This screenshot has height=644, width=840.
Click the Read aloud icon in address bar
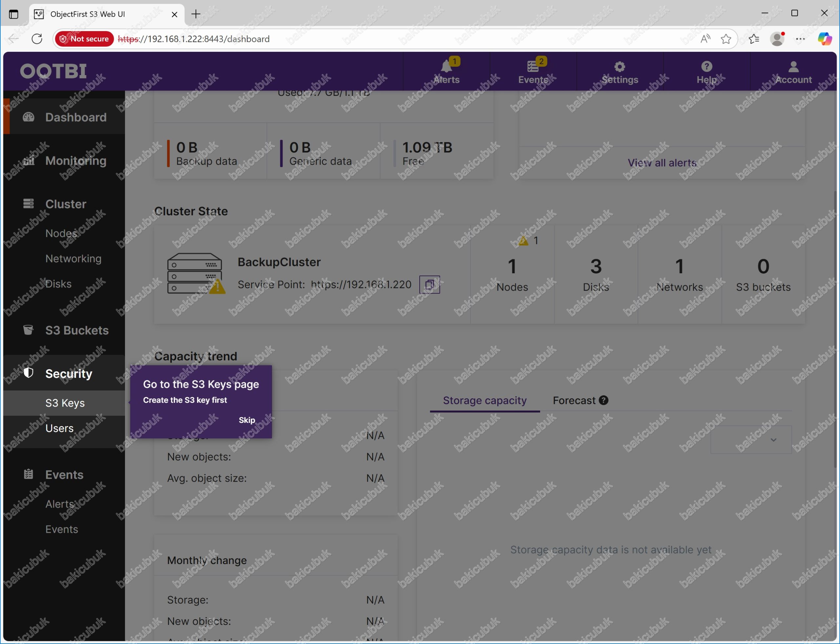click(705, 39)
